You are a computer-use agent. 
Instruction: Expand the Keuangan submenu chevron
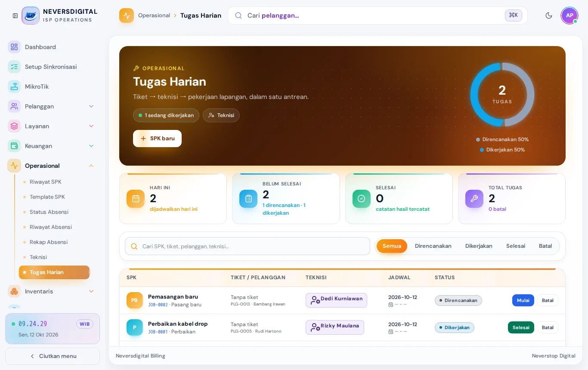tap(91, 146)
